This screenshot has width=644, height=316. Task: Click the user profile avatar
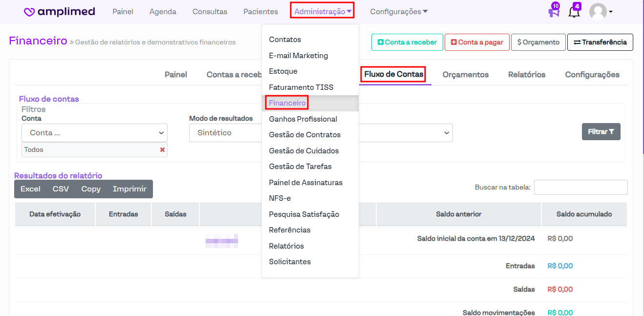(598, 12)
